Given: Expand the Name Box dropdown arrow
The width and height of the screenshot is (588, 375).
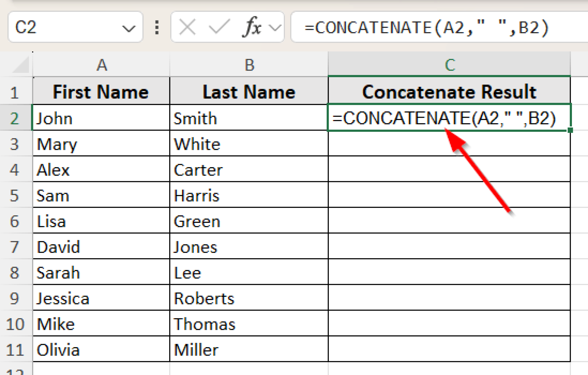Looking at the screenshot, I should pyautogui.click(x=128, y=28).
